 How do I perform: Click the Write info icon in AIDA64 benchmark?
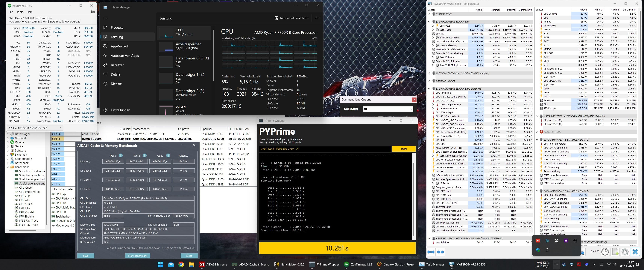point(145,156)
